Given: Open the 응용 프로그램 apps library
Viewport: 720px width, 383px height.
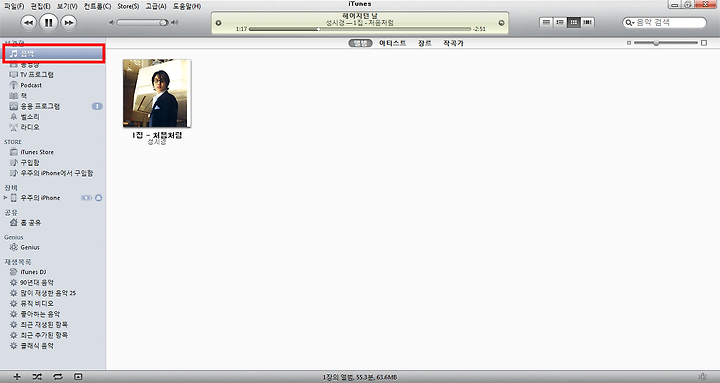Looking at the screenshot, I should (54, 106).
